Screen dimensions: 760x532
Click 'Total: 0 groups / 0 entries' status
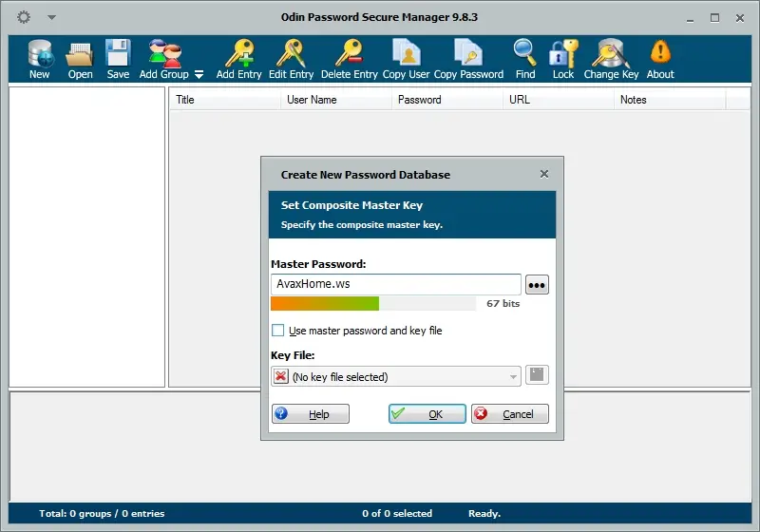pyautogui.click(x=102, y=514)
